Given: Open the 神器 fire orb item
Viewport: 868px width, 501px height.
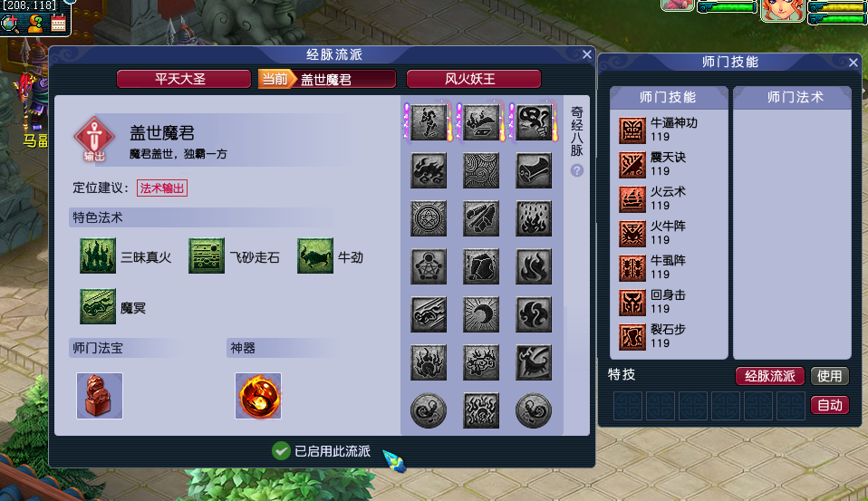Looking at the screenshot, I should coord(258,396).
